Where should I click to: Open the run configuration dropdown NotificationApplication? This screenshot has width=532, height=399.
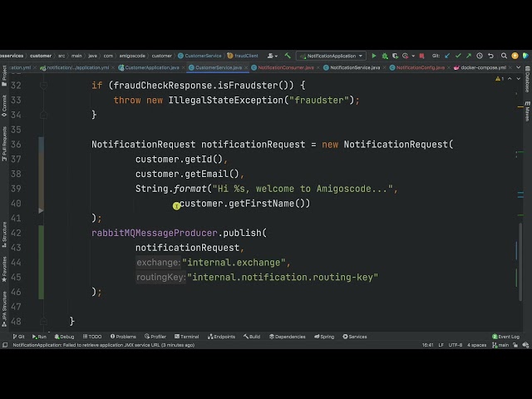331,56
